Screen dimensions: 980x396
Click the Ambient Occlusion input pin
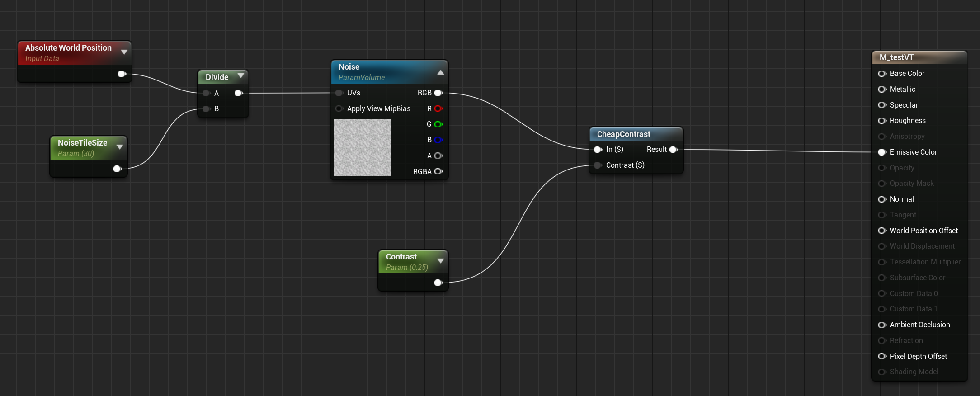(x=882, y=325)
